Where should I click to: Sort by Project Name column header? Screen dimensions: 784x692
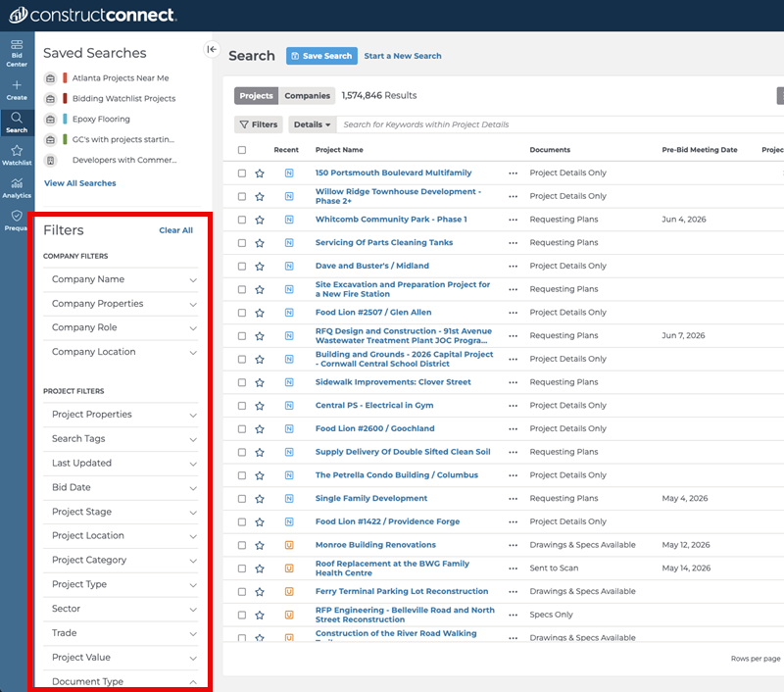[x=339, y=150]
